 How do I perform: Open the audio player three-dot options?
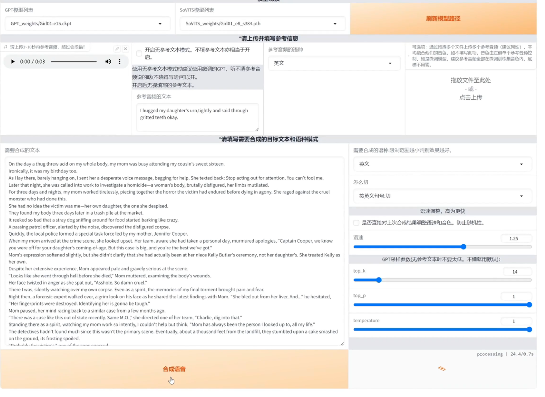tap(120, 62)
